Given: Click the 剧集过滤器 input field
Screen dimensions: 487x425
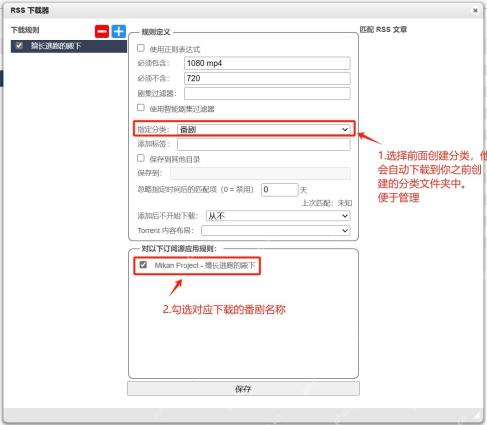Looking at the screenshot, I should click(267, 93).
